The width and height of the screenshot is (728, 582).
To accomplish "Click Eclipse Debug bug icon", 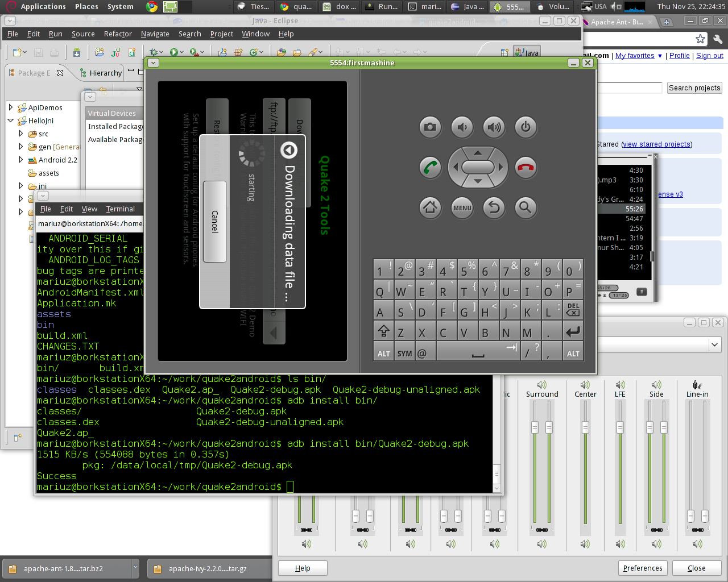I will click(x=154, y=52).
